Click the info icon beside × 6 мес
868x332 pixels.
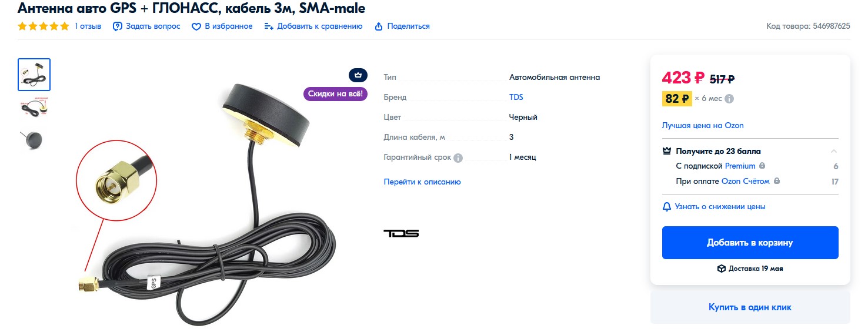(729, 99)
